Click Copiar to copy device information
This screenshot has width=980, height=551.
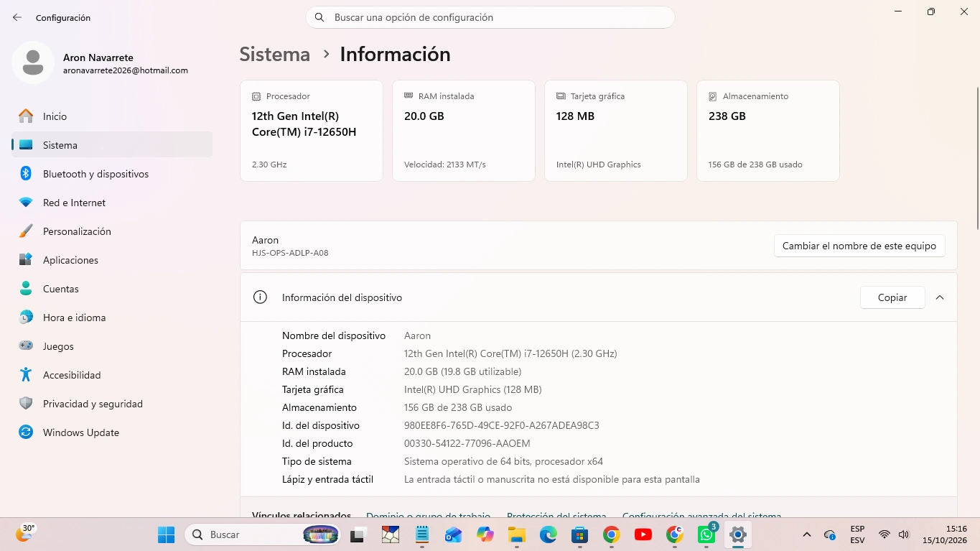892,297
